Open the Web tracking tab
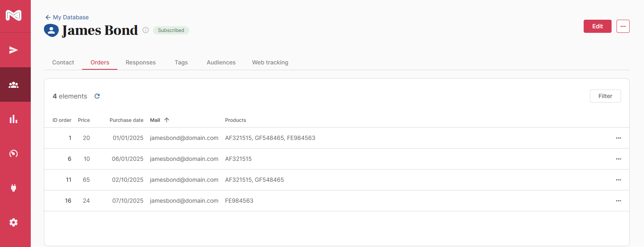644x247 pixels. [x=270, y=62]
